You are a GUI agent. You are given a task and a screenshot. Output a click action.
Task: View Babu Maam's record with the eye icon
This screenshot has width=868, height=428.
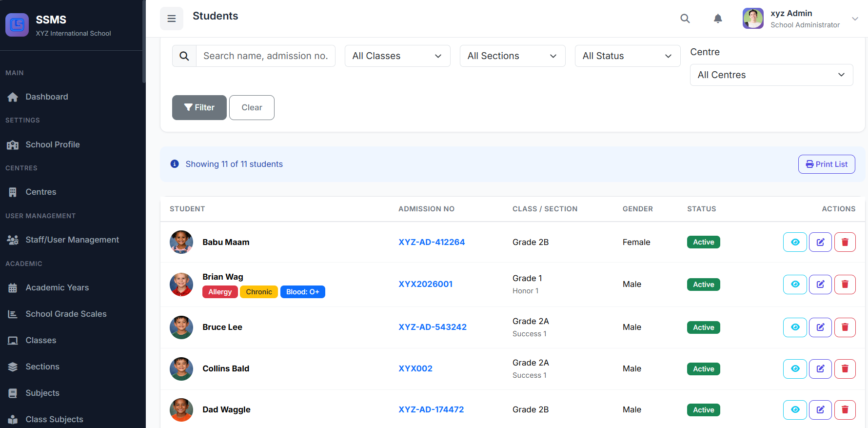point(795,242)
